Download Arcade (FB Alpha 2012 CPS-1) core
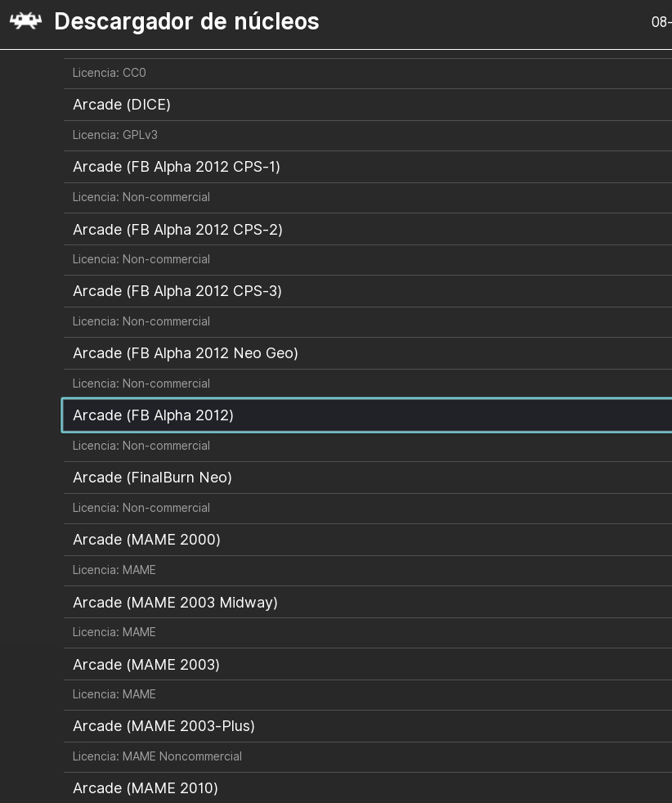The height and width of the screenshot is (803, 672). click(x=177, y=167)
